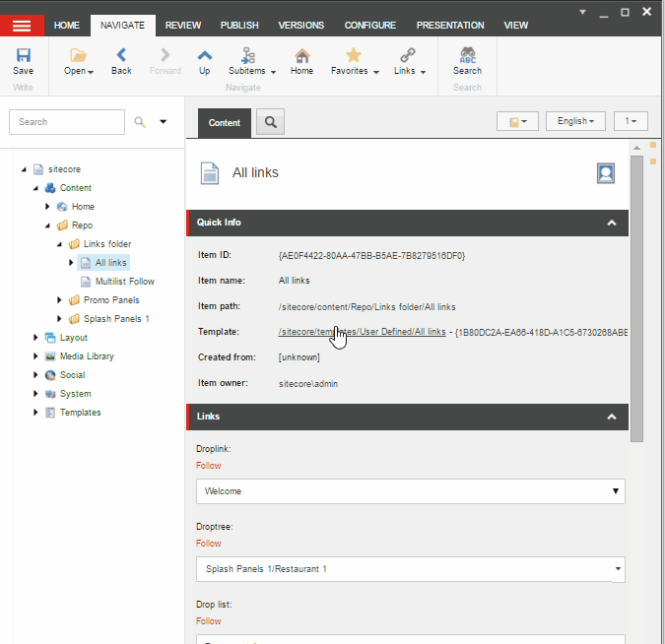Click the Search binoculars icon
Viewport: 665px width, 644px height.
click(x=467, y=57)
